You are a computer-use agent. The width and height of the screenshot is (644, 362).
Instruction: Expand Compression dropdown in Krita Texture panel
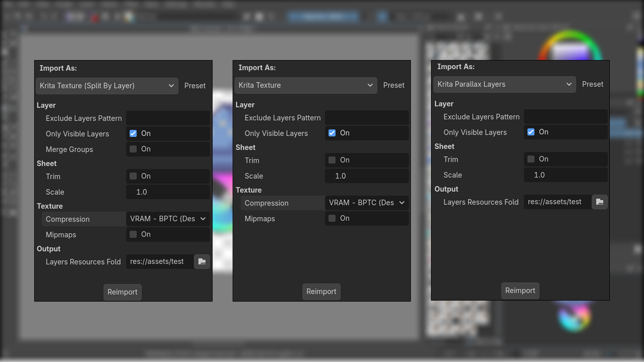367,203
